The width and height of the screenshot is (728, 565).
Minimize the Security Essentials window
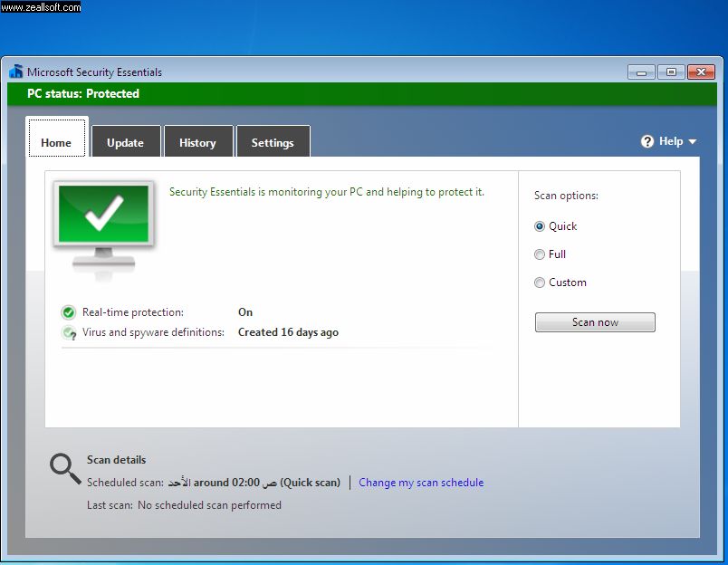[641, 72]
